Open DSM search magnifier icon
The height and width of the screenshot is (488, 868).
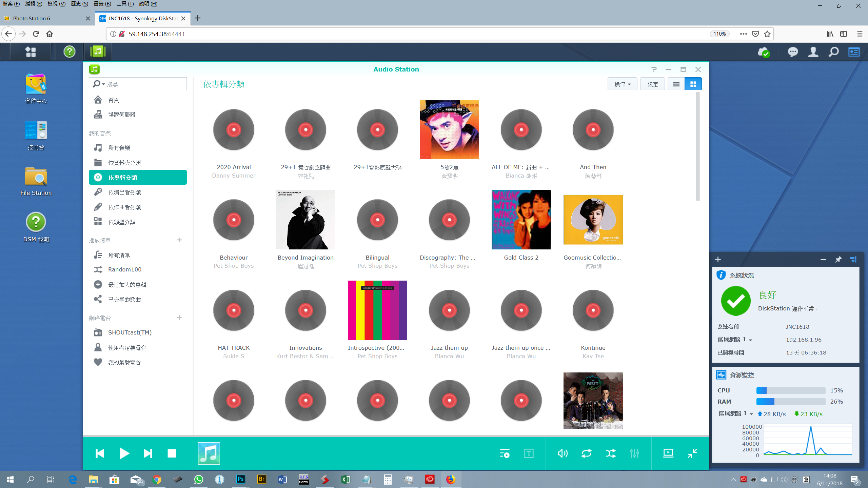click(x=833, y=52)
